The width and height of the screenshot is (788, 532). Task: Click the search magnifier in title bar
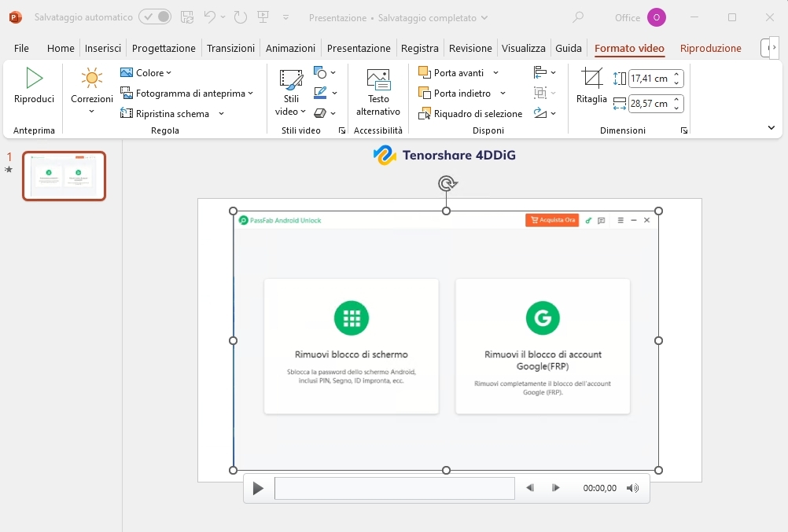[578, 17]
